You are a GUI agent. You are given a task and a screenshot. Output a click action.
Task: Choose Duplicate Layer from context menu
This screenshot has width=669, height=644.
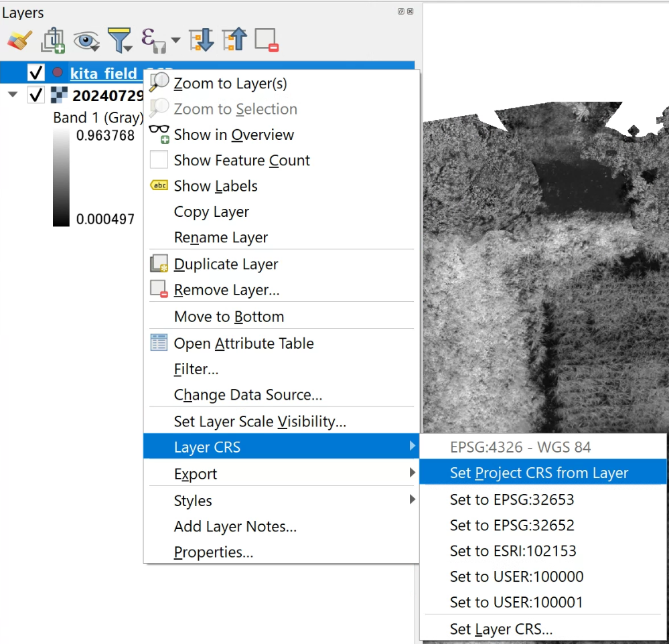281,264
